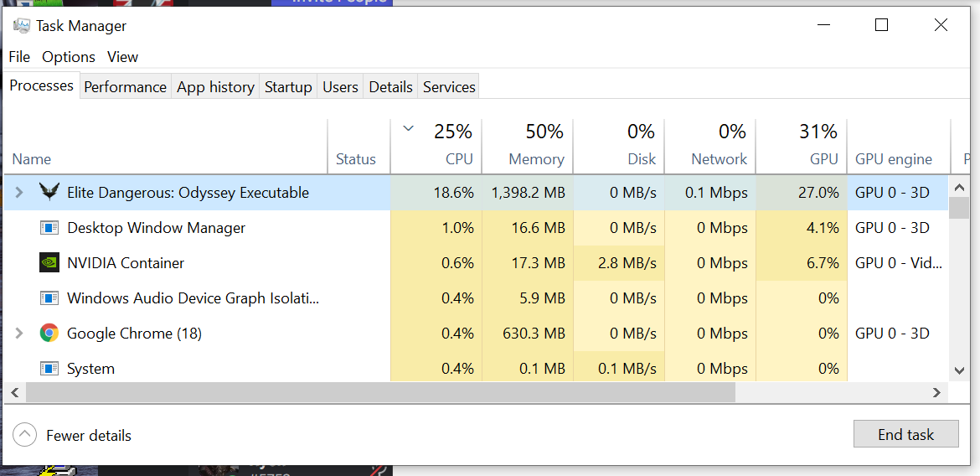Screen dimensions: 980x476
Task: Switch to the App history tab
Action: point(215,87)
